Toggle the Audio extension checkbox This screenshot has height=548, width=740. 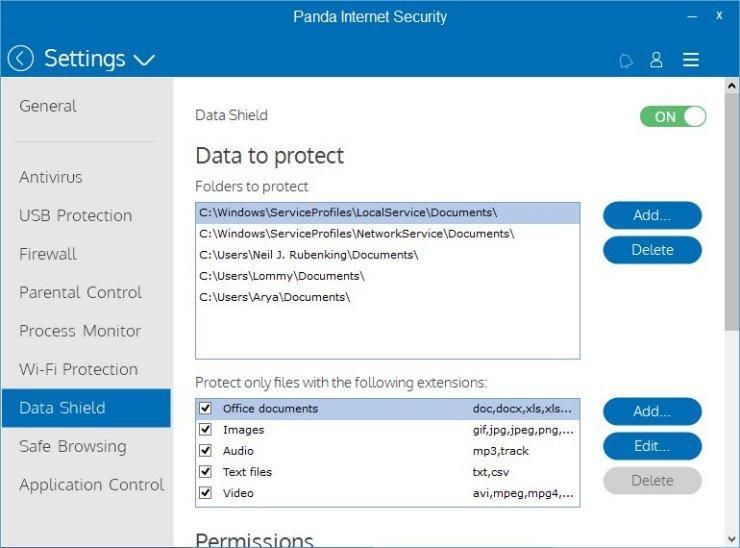[x=205, y=450]
